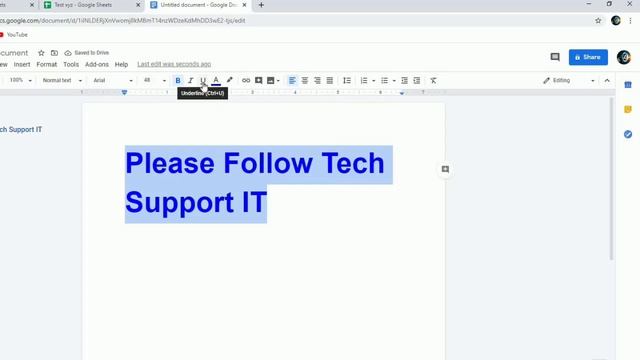The height and width of the screenshot is (360, 640).
Task: Click the blue Share button
Action: tap(588, 57)
